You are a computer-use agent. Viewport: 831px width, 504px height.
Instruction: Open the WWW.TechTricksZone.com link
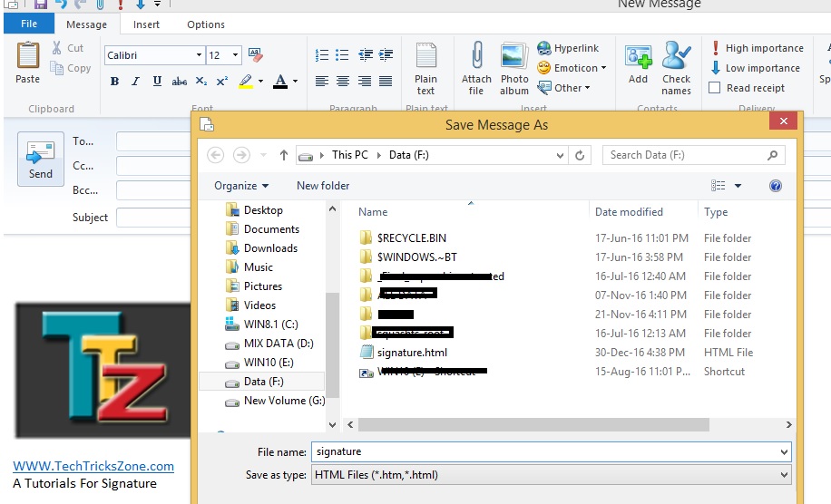pos(93,466)
